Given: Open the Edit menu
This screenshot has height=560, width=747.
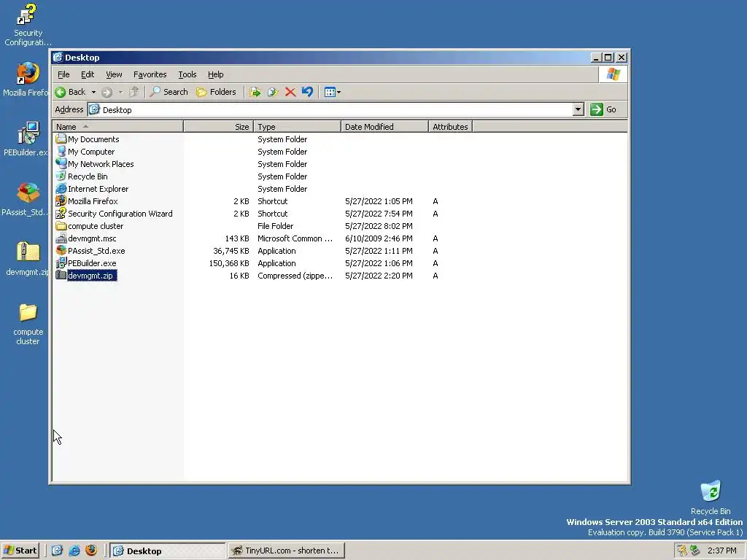Looking at the screenshot, I should point(88,74).
